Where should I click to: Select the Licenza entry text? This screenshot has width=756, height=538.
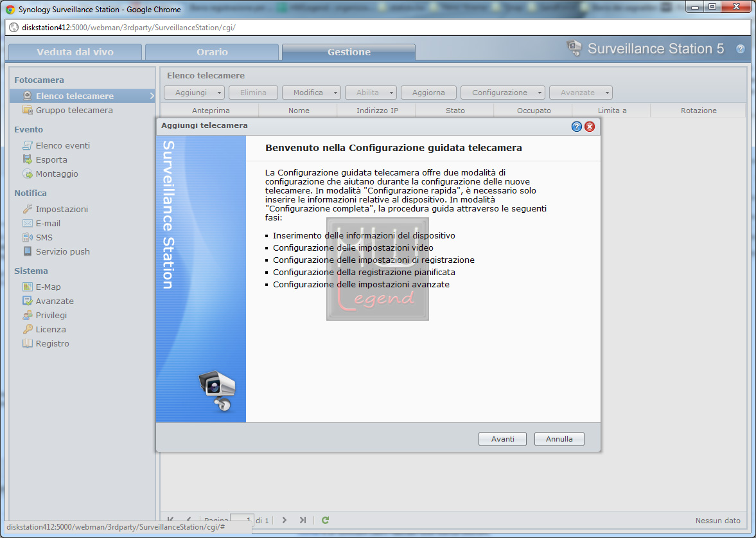pos(51,329)
